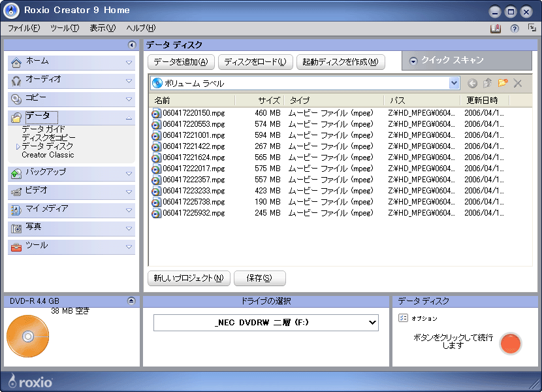Open the 表示(V) menu
The width and height of the screenshot is (542, 392).
point(103,28)
